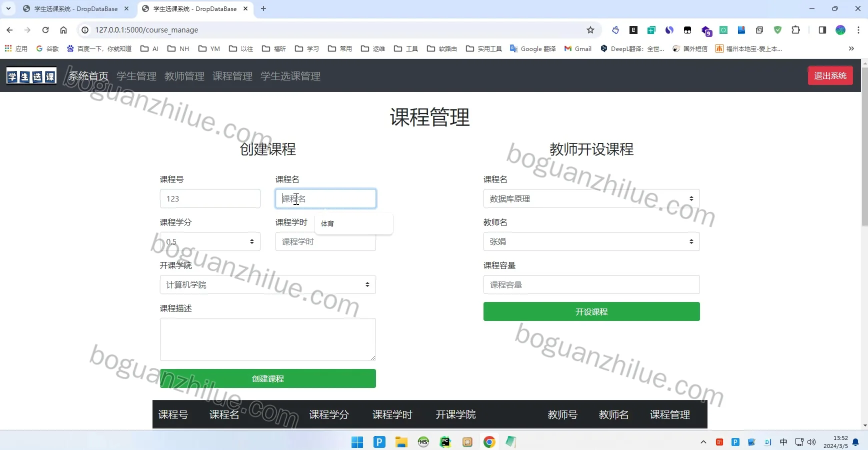The width and height of the screenshot is (868, 450).
Task: Open 学生选课管理 in navbar
Action: pyautogui.click(x=290, y=76)
